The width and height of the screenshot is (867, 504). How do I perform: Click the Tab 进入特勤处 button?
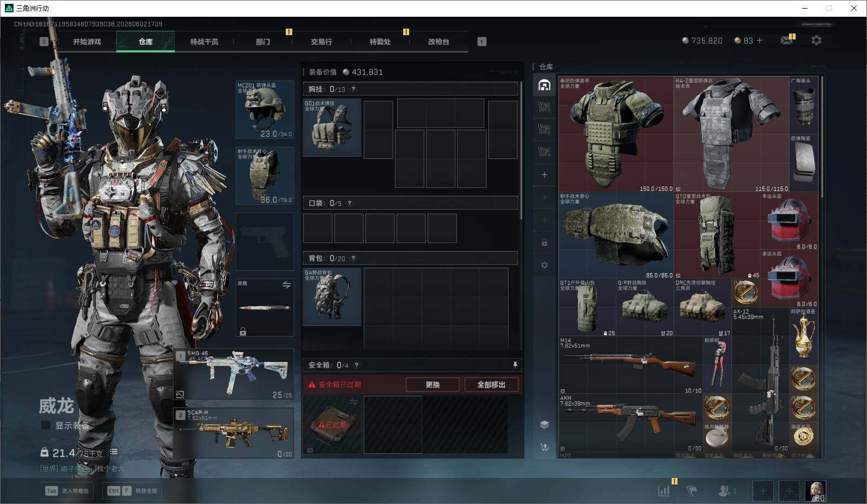68,490
